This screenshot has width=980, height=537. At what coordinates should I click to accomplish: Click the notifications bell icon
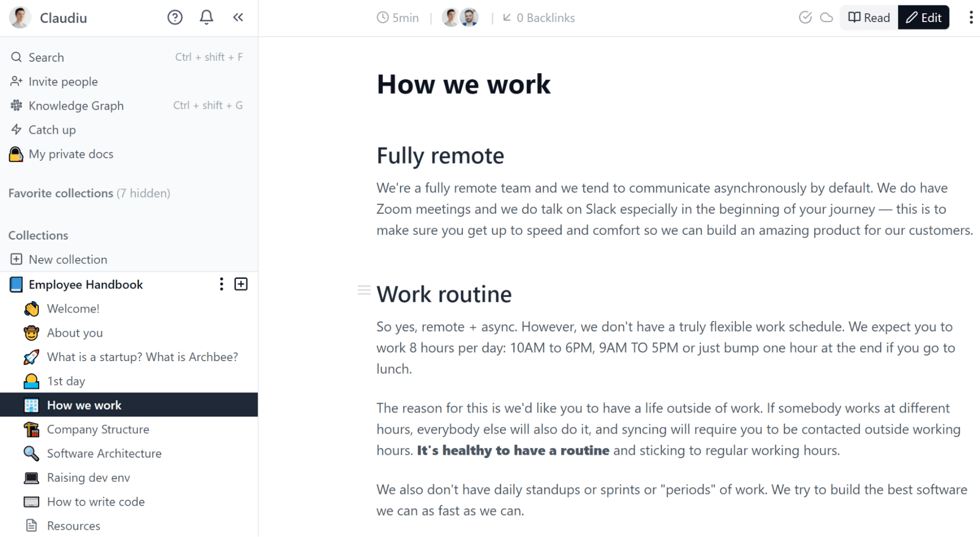click(x=206, y=17)
